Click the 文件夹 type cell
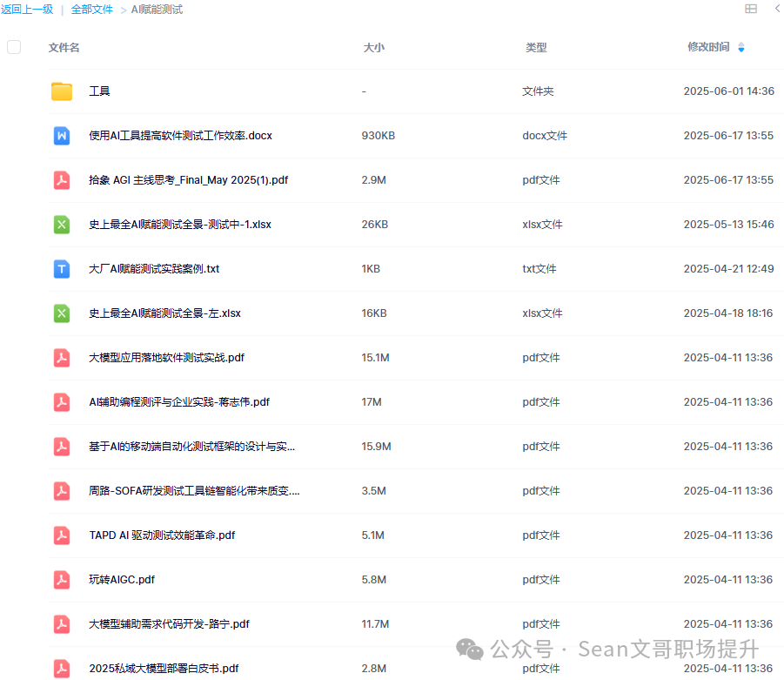The width and height of the screenshot is (784, 680). [538, 91]
